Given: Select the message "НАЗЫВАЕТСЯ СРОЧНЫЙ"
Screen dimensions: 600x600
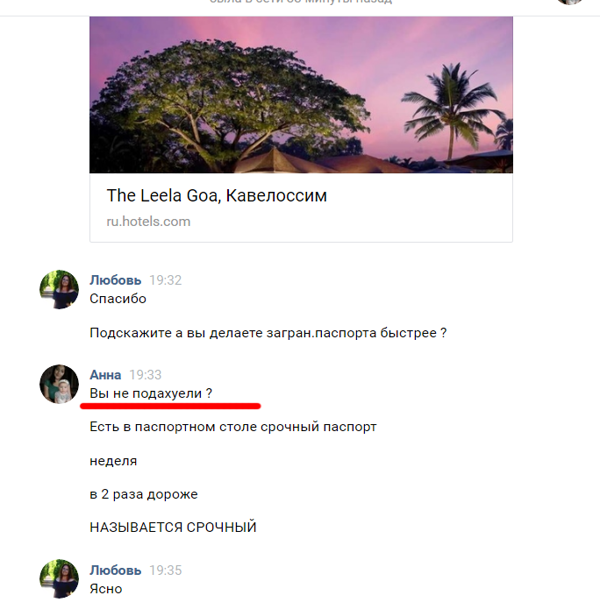Looking at the screenshot, I should (x=173, y=527).
